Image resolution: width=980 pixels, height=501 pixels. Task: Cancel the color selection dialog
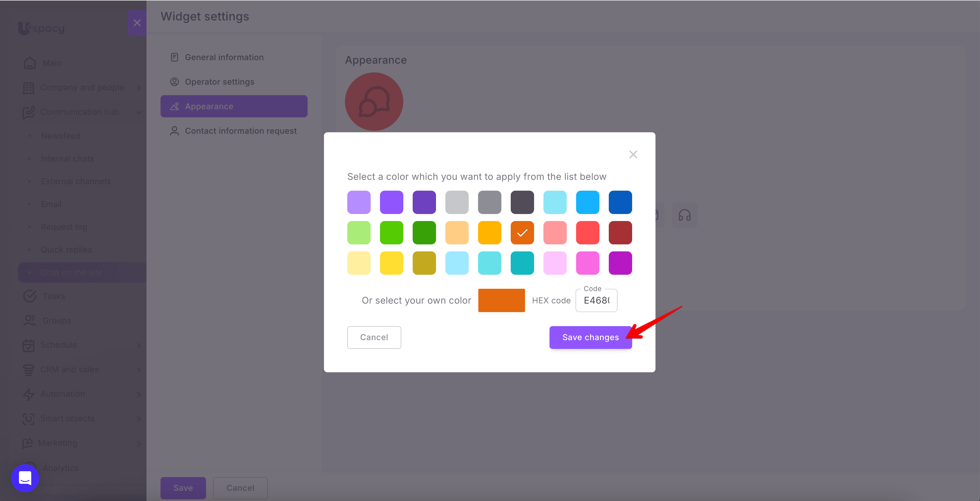coord(374,337)
